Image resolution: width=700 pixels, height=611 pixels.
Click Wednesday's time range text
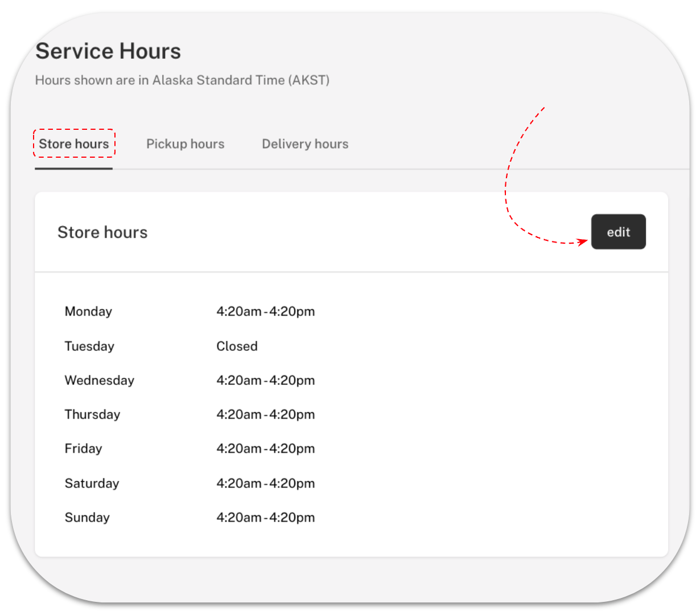coord(265,380)
